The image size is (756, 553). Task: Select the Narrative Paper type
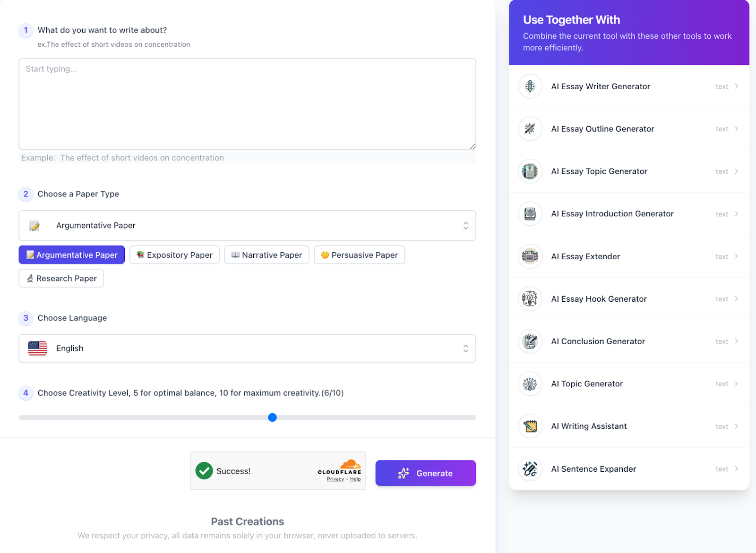(x=266, y=255)
